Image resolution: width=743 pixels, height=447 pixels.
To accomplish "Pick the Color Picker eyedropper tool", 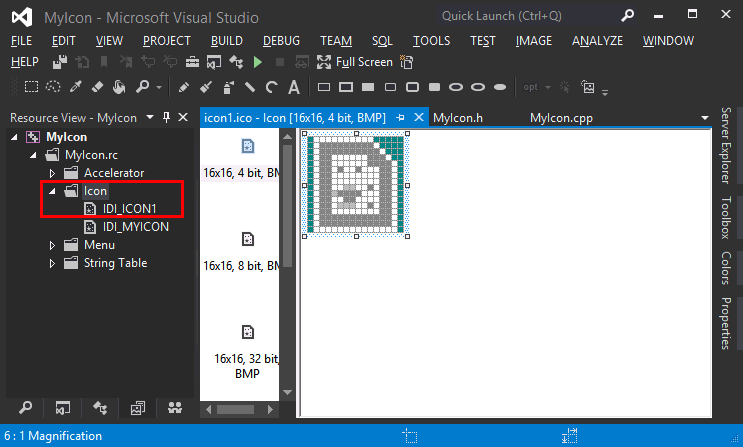I will pos(76,87).
